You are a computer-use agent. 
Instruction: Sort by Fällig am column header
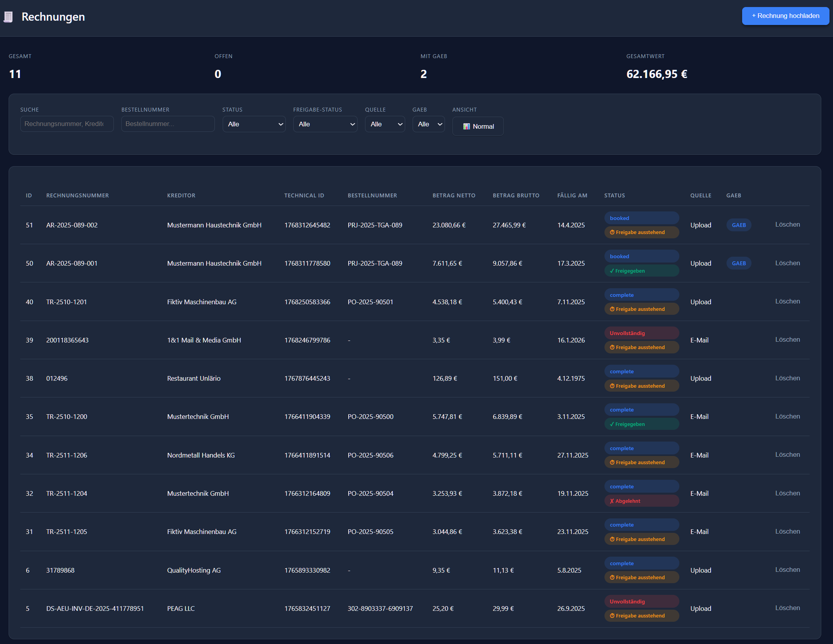(572, 195)
